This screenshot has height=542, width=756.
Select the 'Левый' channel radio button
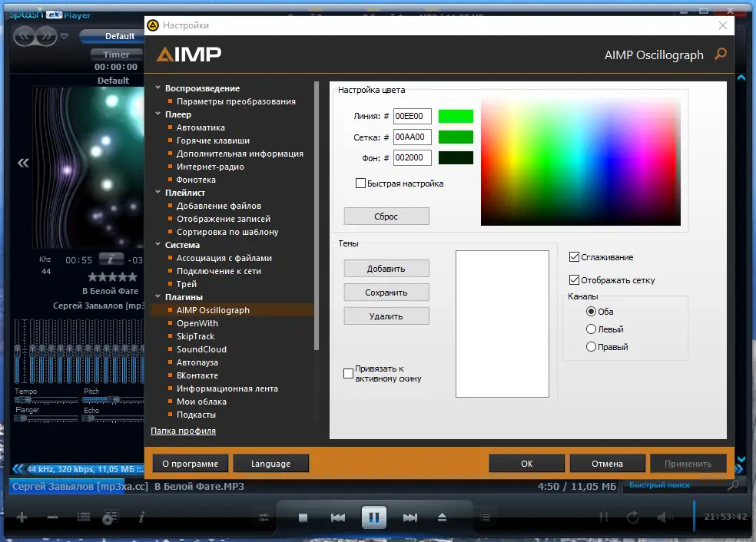[591, 329]
